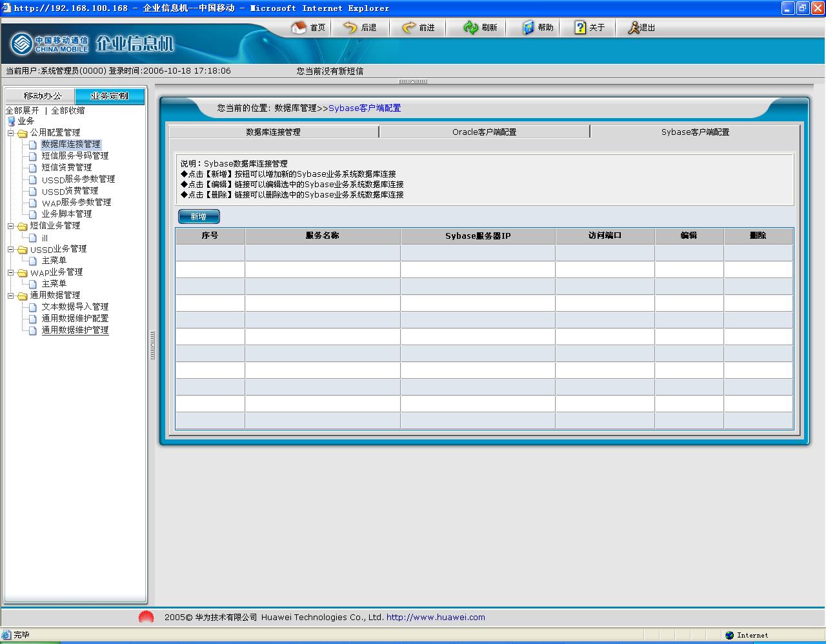
Task: Click folder icon of 短信业务管理
Action: click(23, 226)
